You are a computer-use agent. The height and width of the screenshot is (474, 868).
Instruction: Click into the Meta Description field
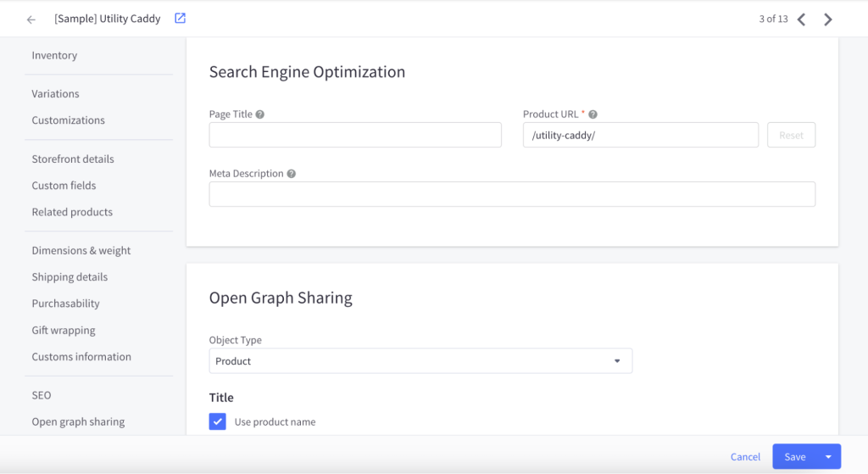pyautogui.click(x=512, y=194)
